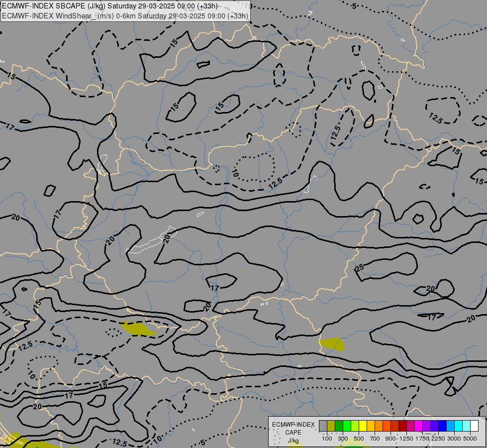
Task: Click the white legend swatch
Action: tap(475, 426)
